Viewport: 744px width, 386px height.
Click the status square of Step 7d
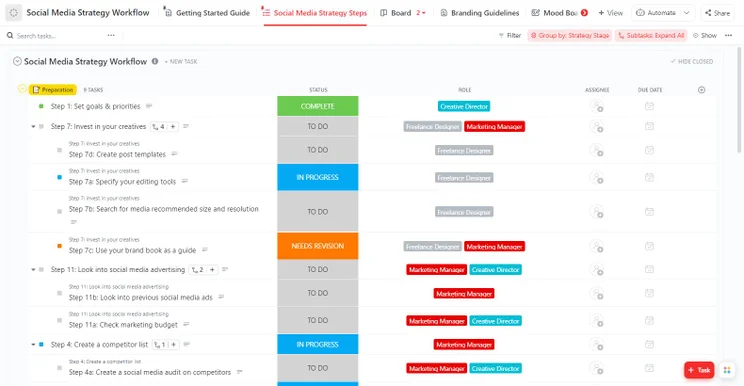[59, 150]
